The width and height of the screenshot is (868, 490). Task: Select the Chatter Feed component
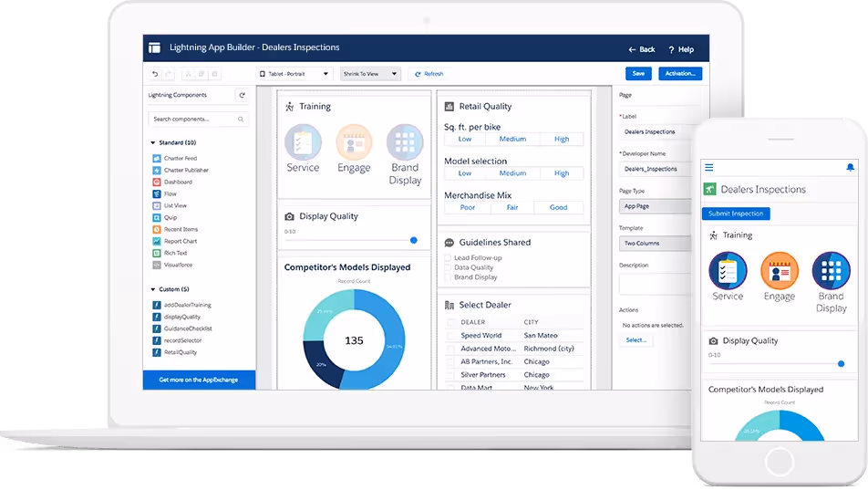(175, 159)
